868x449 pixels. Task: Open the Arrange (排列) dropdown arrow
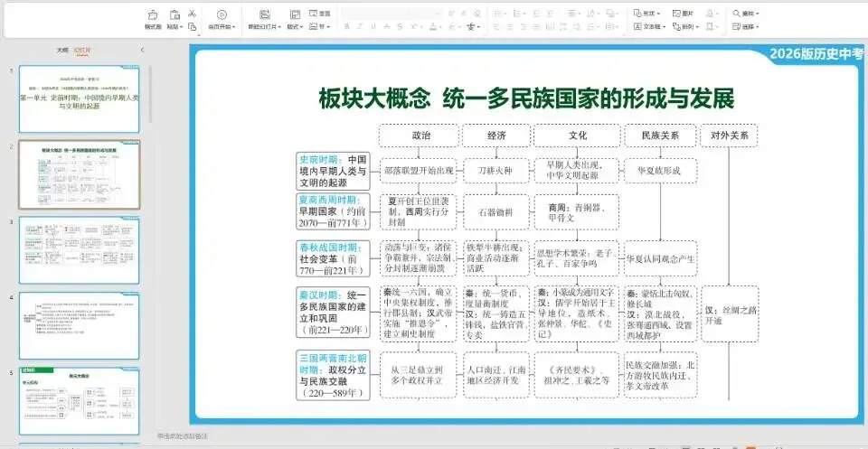click(697, 26)
